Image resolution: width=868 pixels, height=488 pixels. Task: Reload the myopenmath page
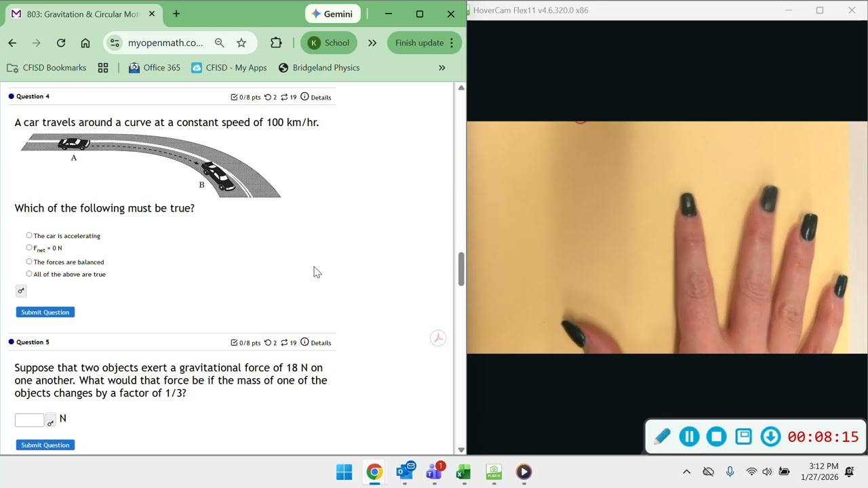[61, 43]
